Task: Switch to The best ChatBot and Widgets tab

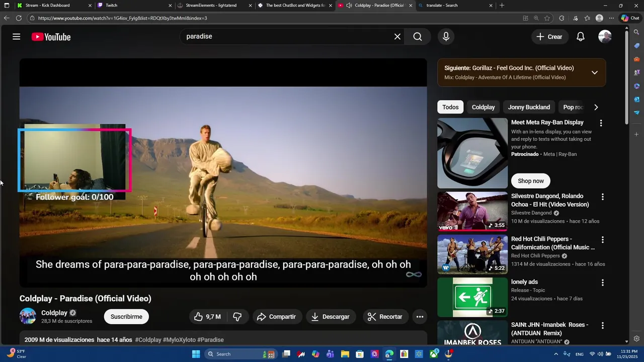Action: pyautogui.click(x=295, y=6)
